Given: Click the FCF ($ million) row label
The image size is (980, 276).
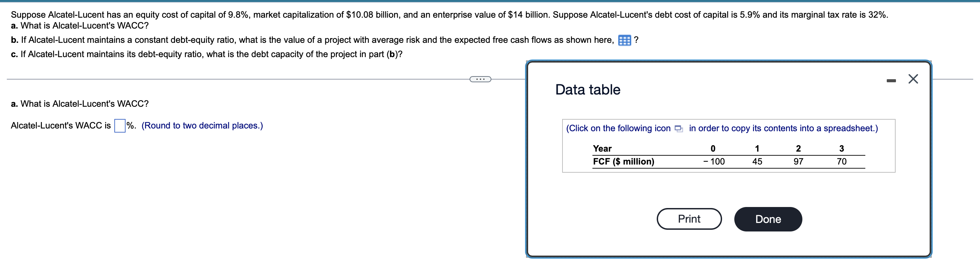Looking at the screenshot, I should point(623,161).
